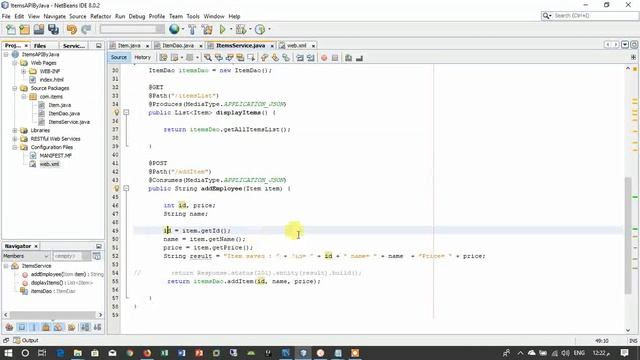
Task: Click the Find Selection magnifier icon in the editor toolbar
Action: tap(208, 58)
